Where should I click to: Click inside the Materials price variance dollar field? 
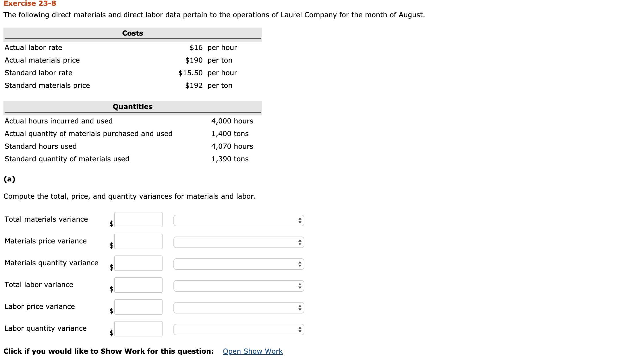(138, 241)
